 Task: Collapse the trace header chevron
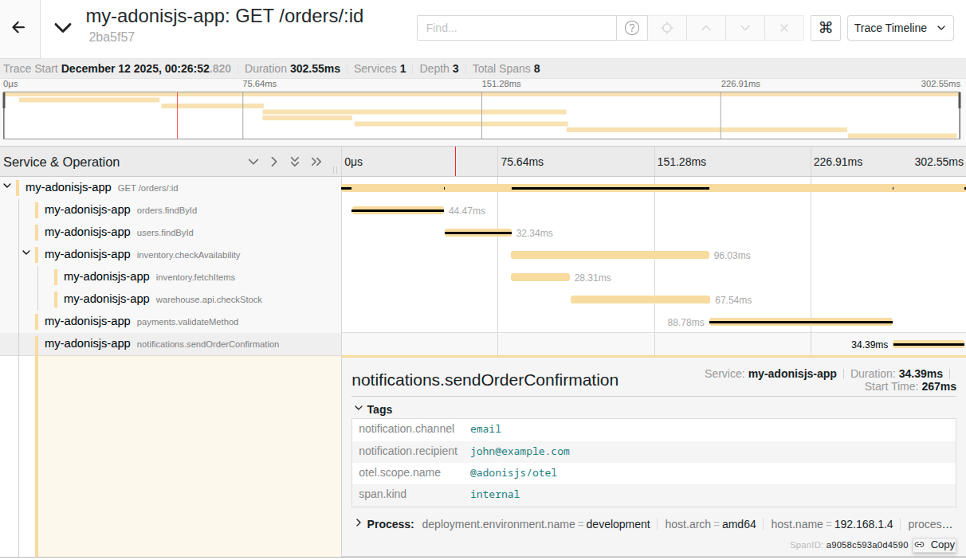coord(63,27)
